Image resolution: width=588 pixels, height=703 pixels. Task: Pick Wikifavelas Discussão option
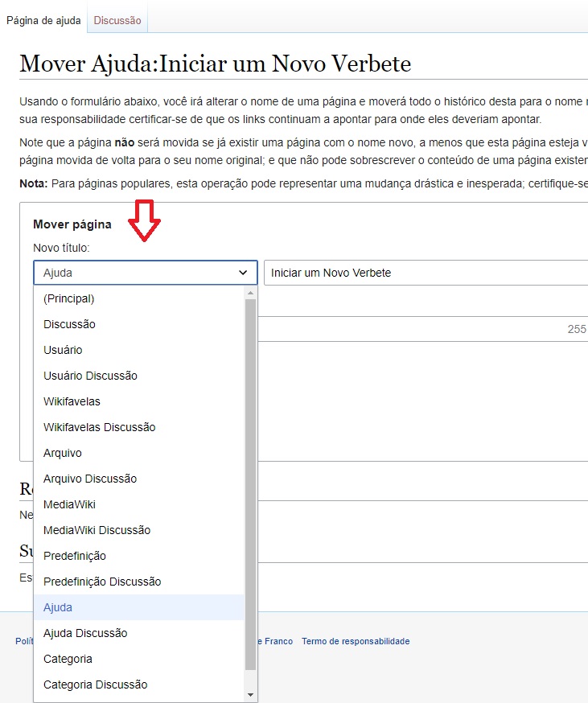click(99, 427)
